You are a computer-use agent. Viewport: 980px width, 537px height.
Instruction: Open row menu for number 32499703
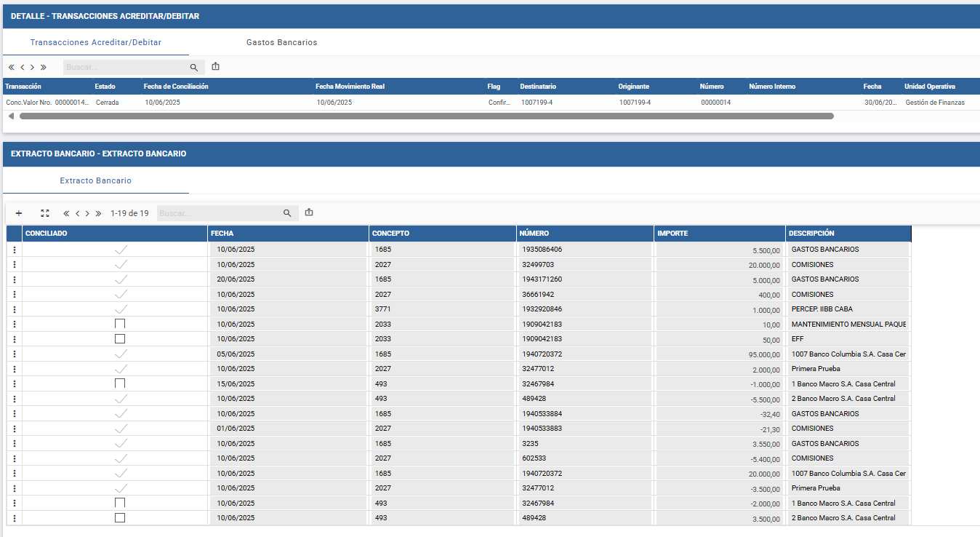point(15,264)
